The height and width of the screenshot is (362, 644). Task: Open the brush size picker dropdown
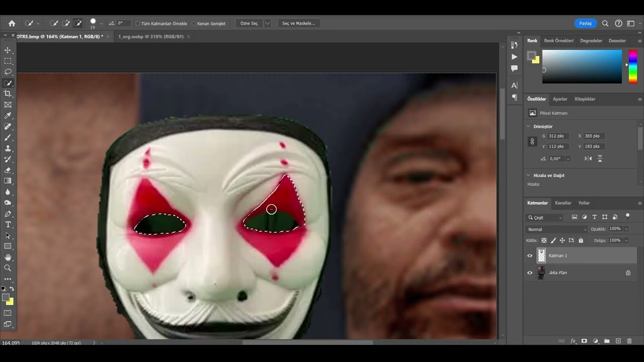(102, 23)
